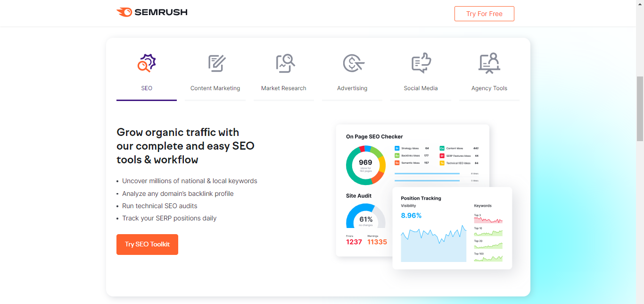
Task: Open the Market Research tab
Action: click(284, 88)
